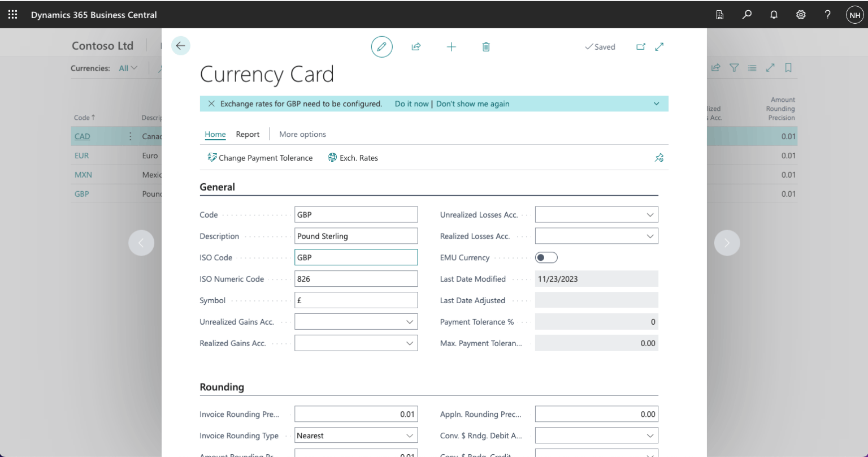The height and width of the screenshot is (457, 868).
Task: Expand the Invoice Rounding Type dropdown
Action: pyautogui.click(x=410, y=436)
